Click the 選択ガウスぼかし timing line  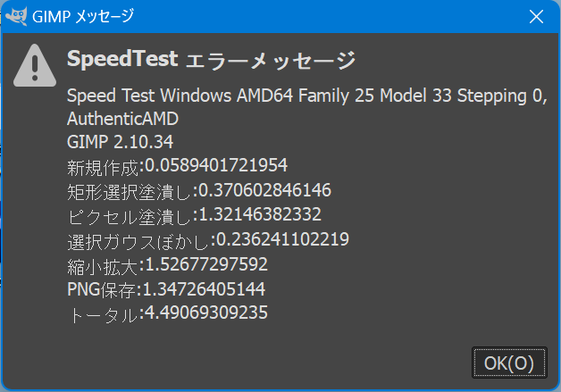[x=208, y=240]
